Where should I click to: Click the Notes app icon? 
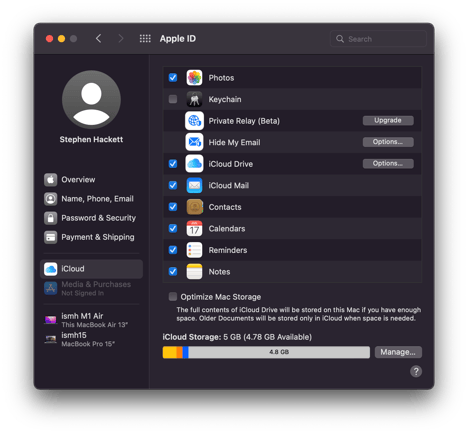click(194, 272)
